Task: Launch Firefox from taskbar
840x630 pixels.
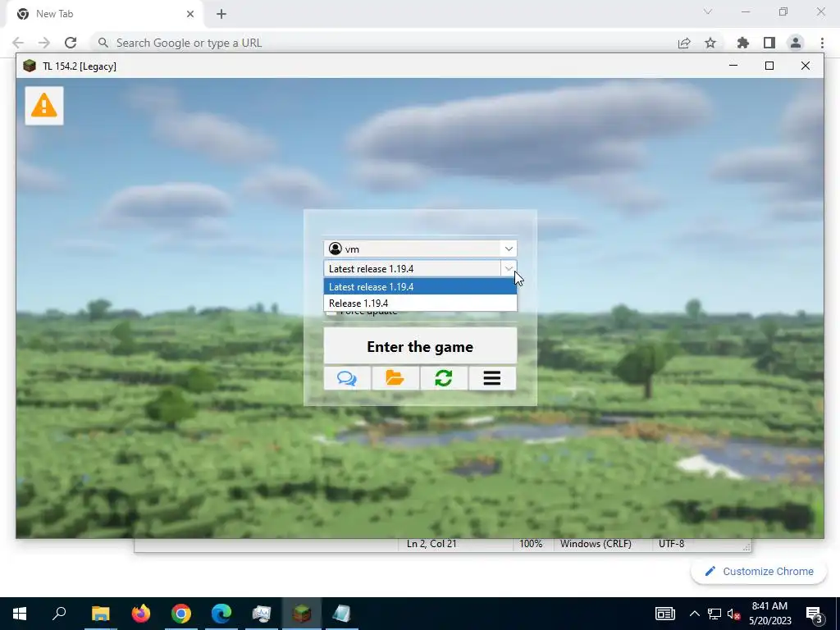Action: click(141, 614)
